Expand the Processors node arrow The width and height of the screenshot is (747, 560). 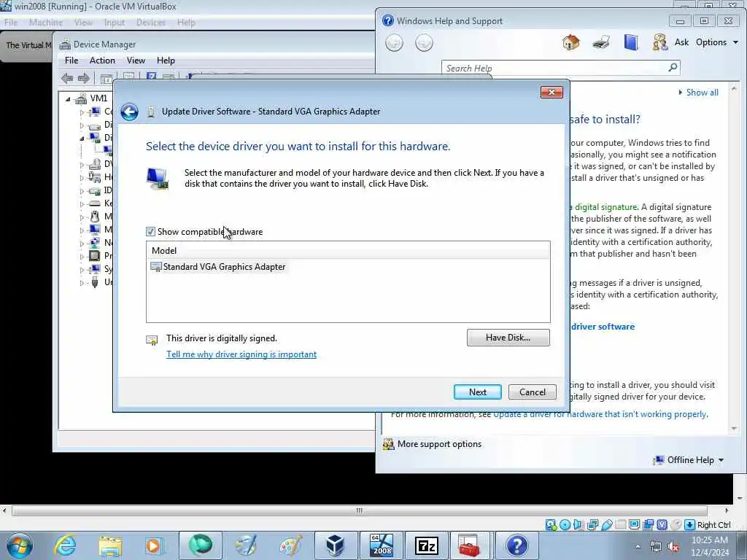[x=82, y=257]
